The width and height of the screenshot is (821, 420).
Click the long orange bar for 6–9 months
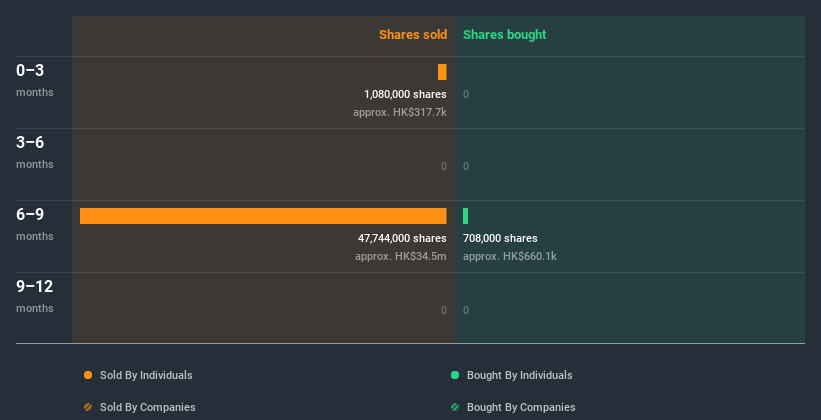coord(263,216)
